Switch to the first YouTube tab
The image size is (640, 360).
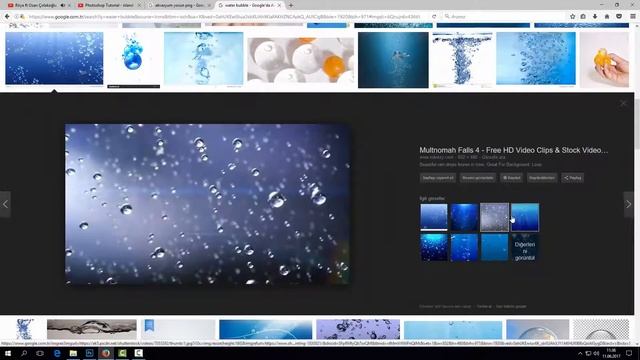(37, 5)
